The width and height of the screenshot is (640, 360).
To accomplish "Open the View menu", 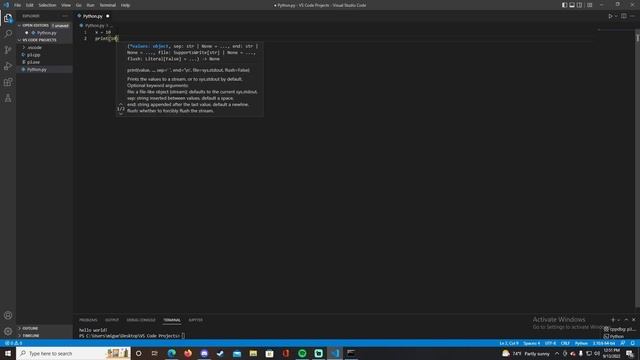I will pyautogui.click(x=66, y=5).
